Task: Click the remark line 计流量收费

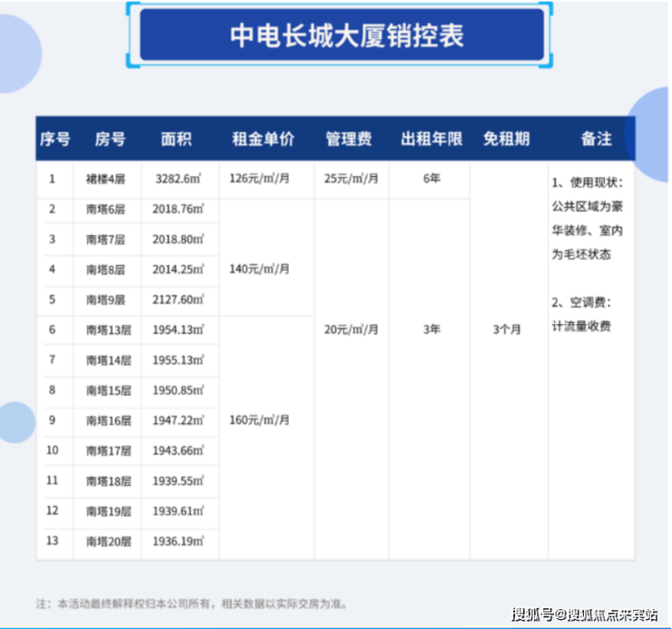Action: click(580, 327)
